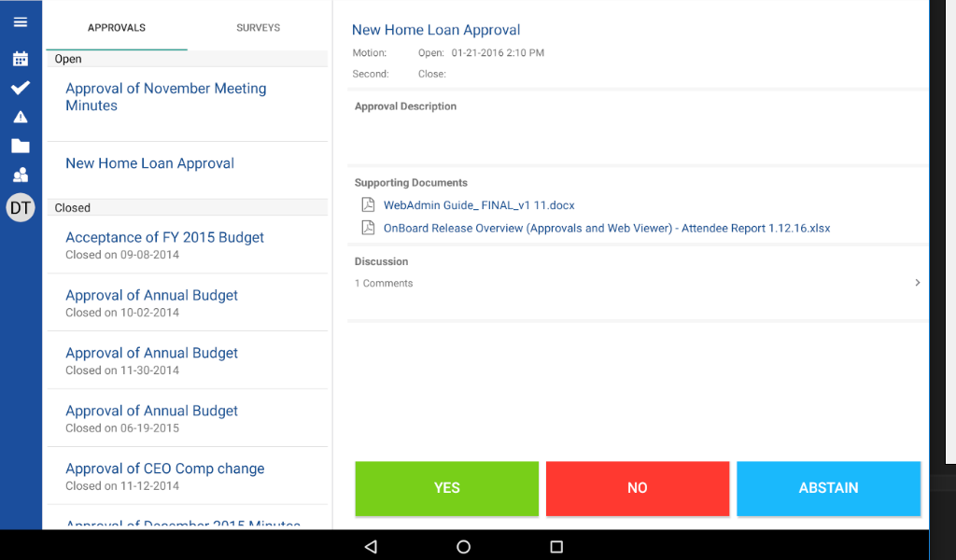This screenshot has height=560, width=956.
Task: Vote YES on New Home Loan Approval
Action: (x=446, y=488)
